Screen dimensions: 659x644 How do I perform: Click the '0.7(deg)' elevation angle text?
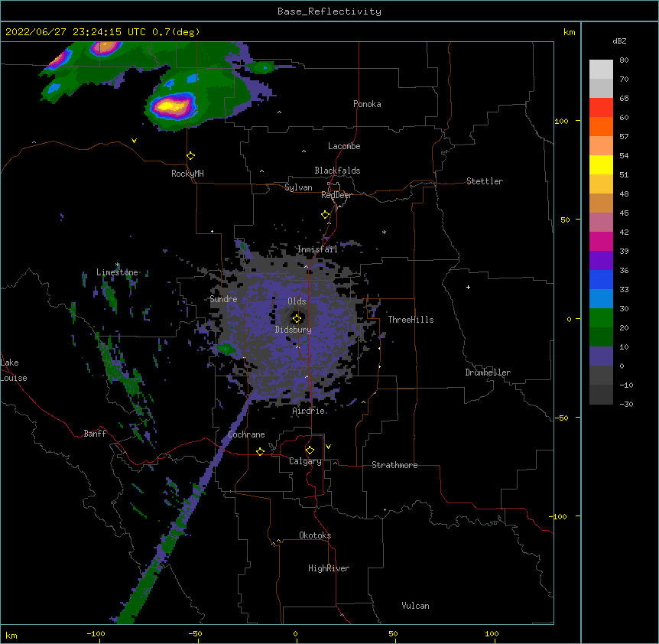pos(176,32)
